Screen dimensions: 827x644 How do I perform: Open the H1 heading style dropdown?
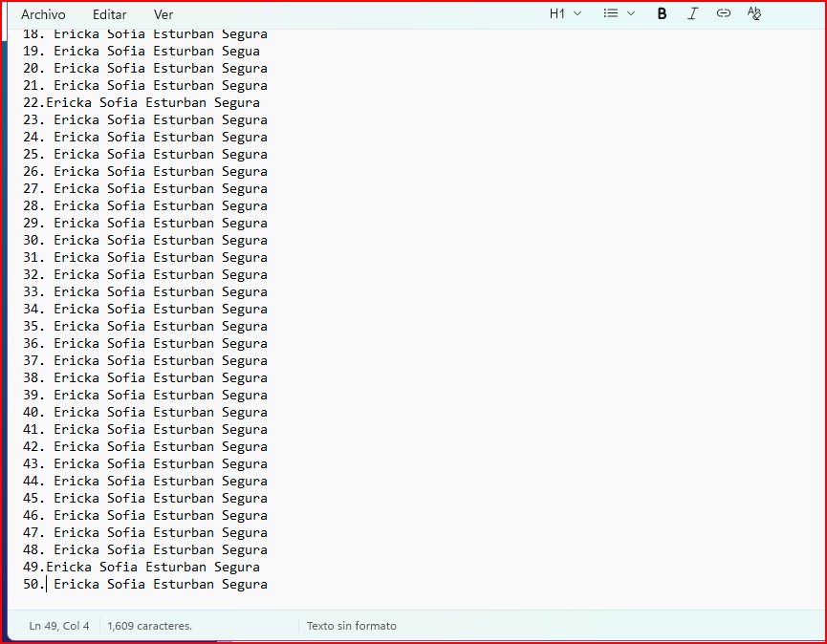click(565, 13)
